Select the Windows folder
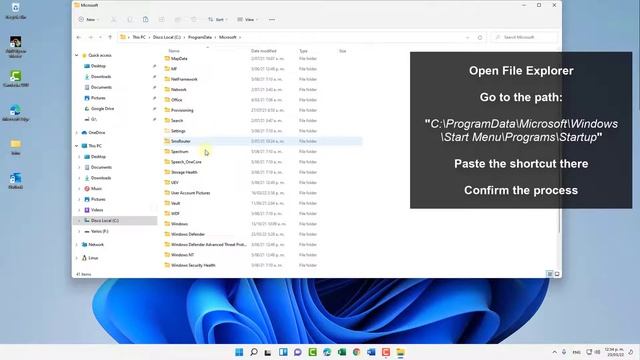 (x=179, y=224)
